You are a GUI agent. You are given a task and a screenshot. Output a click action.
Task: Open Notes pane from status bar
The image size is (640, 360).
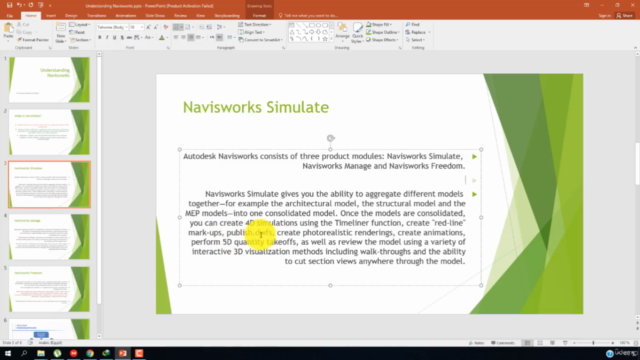[x=476, y=343]
